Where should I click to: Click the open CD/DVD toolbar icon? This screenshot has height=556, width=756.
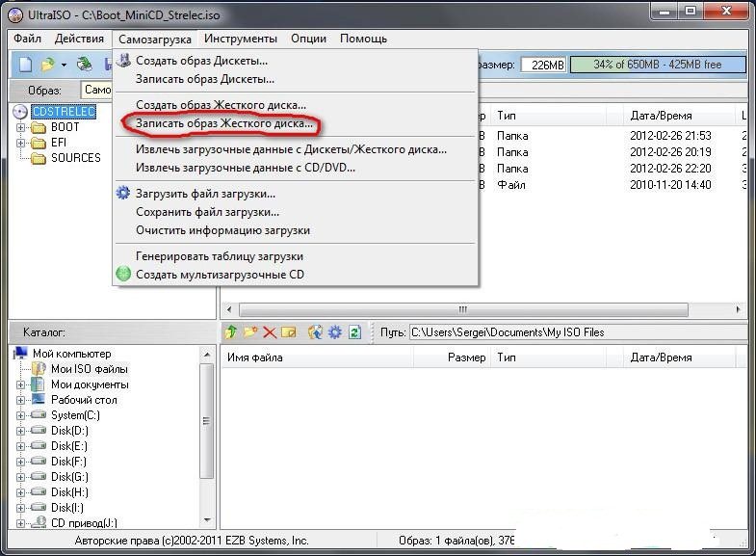[x=85, y=65]
